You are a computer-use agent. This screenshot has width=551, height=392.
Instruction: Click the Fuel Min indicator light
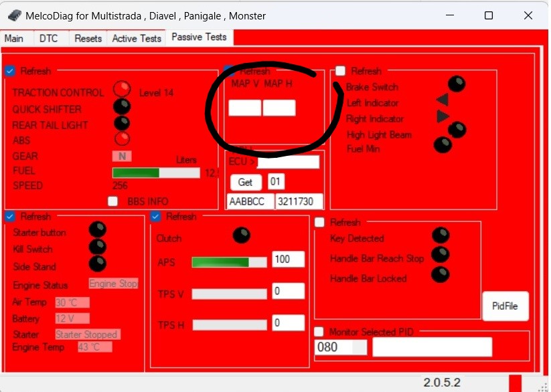[443, 144]
